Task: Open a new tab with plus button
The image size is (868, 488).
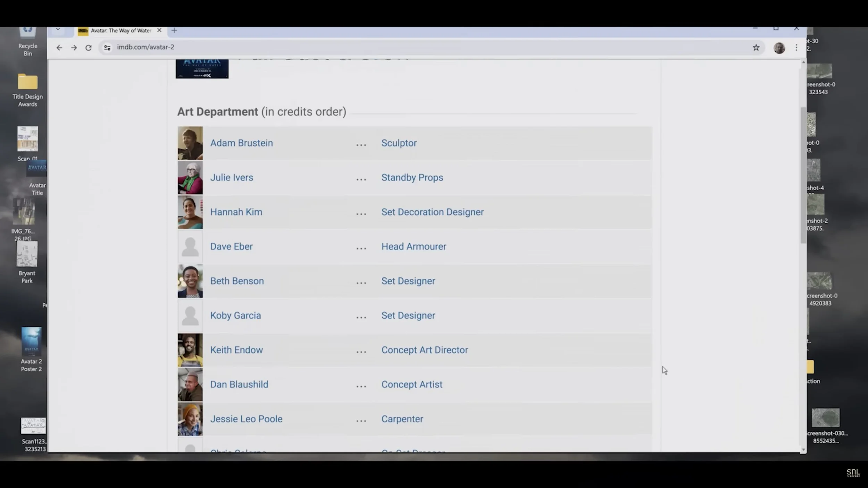Action: [x=174, y=31]
